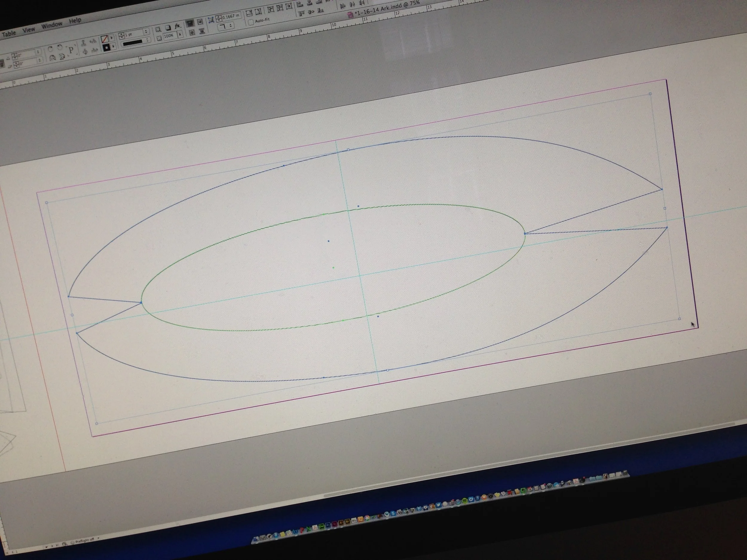Click the Rotate 90° Clockwise icon
747x560 pixels.
pos(51,49)
